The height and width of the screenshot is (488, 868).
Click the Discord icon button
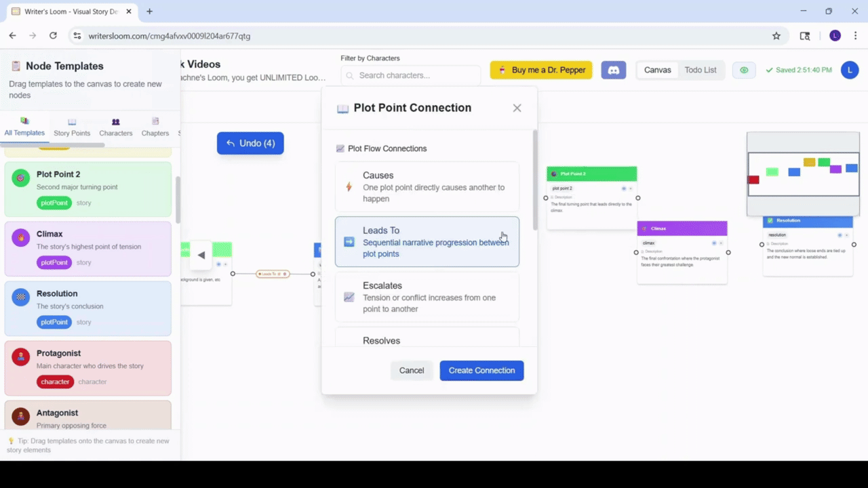[x=614, y=70]
